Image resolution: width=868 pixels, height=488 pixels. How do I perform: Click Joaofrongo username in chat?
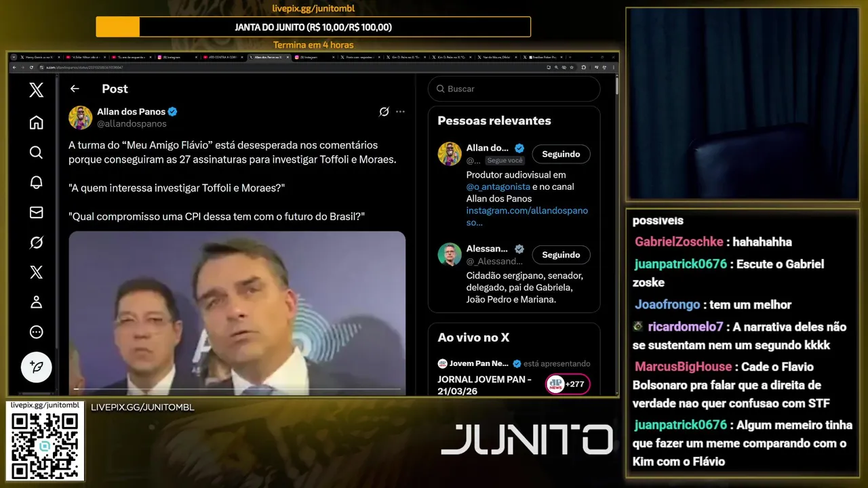[667, 305]
